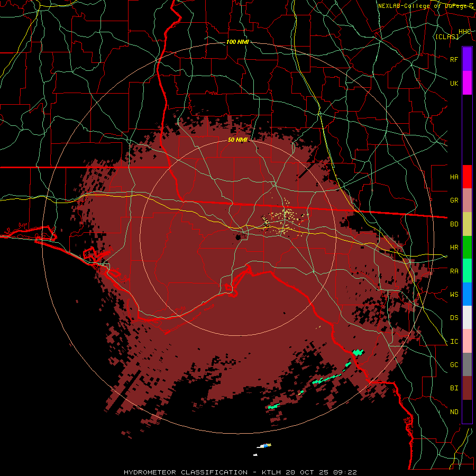Image resolution: width=476 pixels, height=476 pixels.
Task: Click the white DS dry snow swatch
Action: [x=467, y=317]
